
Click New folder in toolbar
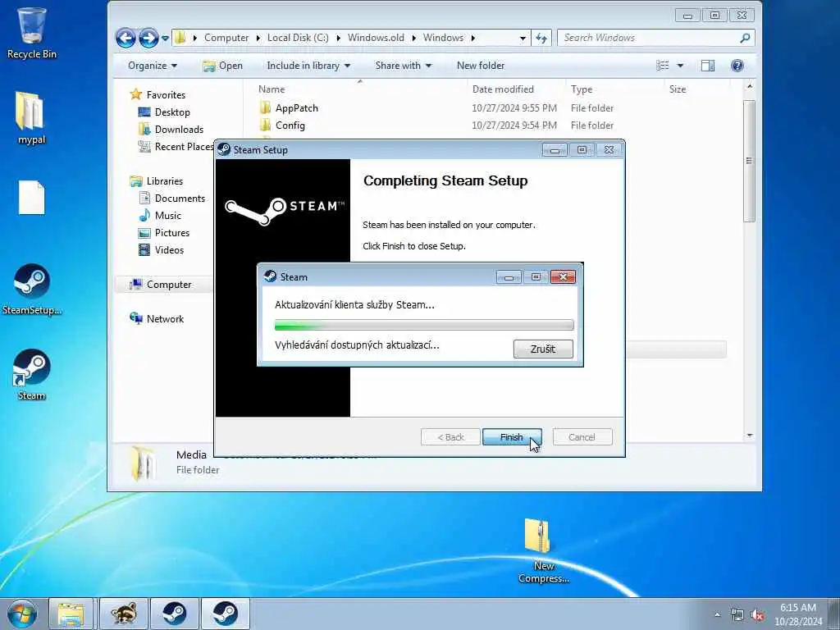481,66
